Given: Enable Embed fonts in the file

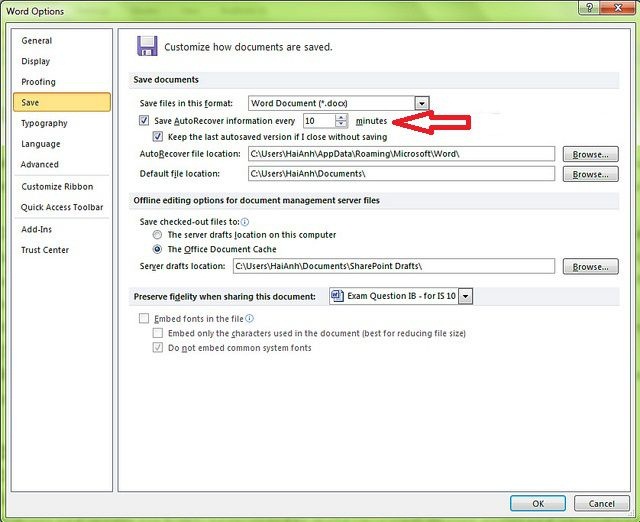Looking at the screenshot, I should (x=145, y=319).
